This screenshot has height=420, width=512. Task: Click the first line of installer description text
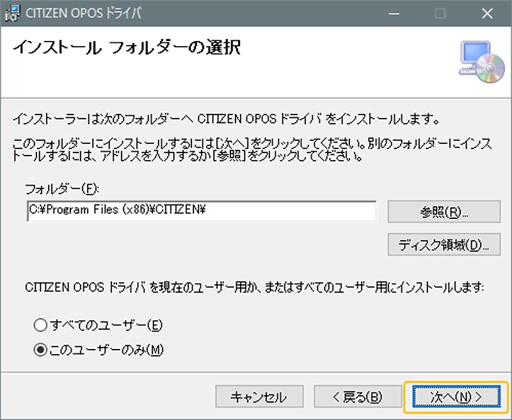(x=225, y=119)
